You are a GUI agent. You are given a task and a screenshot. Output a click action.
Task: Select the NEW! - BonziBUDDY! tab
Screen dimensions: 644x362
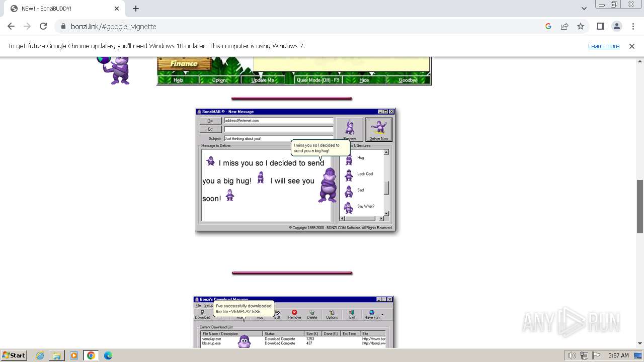point(64,9)
